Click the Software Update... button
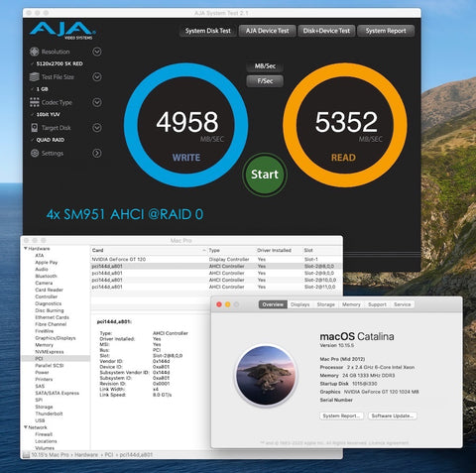The width and height of the screenshot is (476, 473). tap(393, 415)
